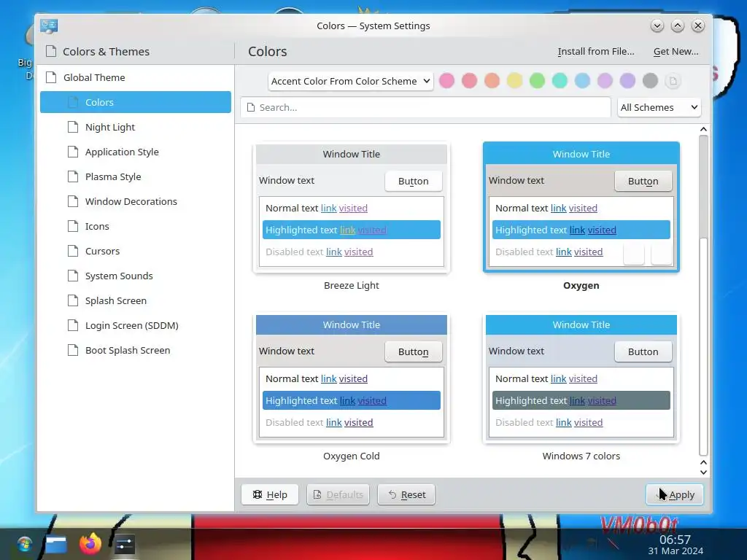Click Install from File...
The height and width of the screenshot is (560, 747).
point(596,52)
